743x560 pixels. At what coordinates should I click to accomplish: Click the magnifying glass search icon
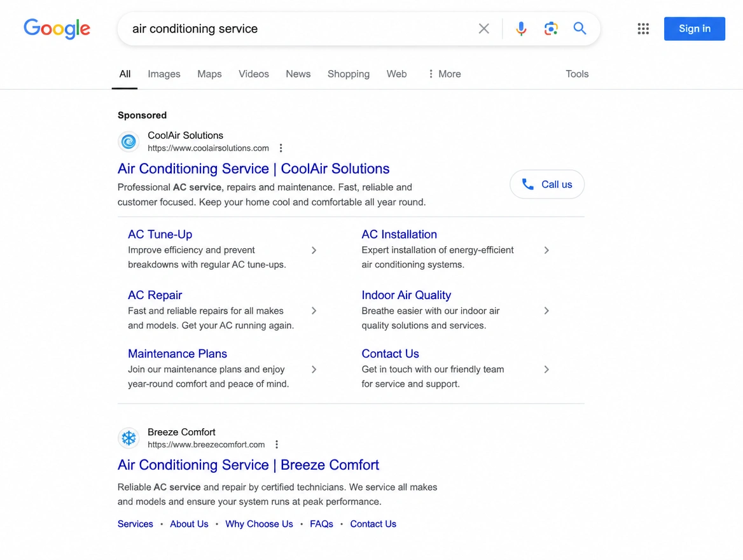click(x=580, y=29)
